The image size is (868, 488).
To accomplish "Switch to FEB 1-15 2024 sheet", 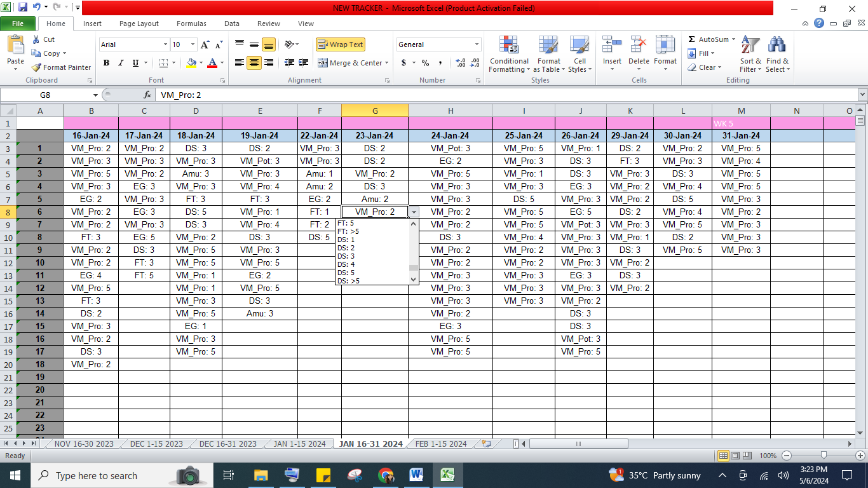I will pyautogui.click(x=441, y=444).
